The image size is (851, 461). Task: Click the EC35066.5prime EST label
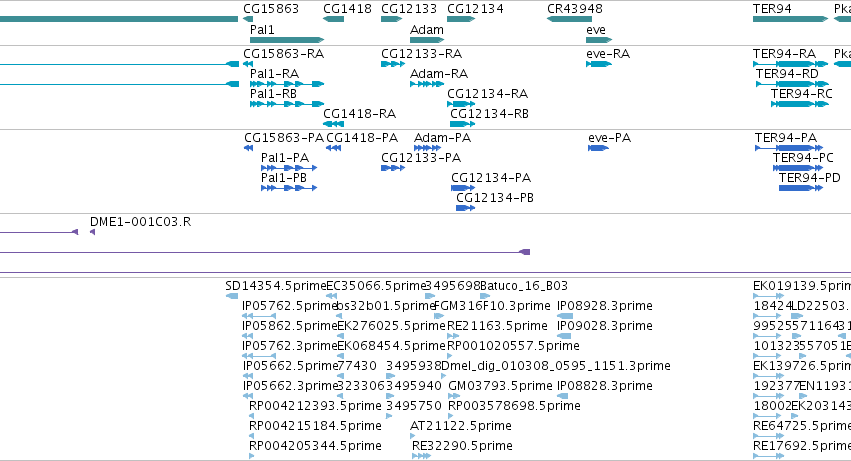pyautogui.click(x=376, y=286)
